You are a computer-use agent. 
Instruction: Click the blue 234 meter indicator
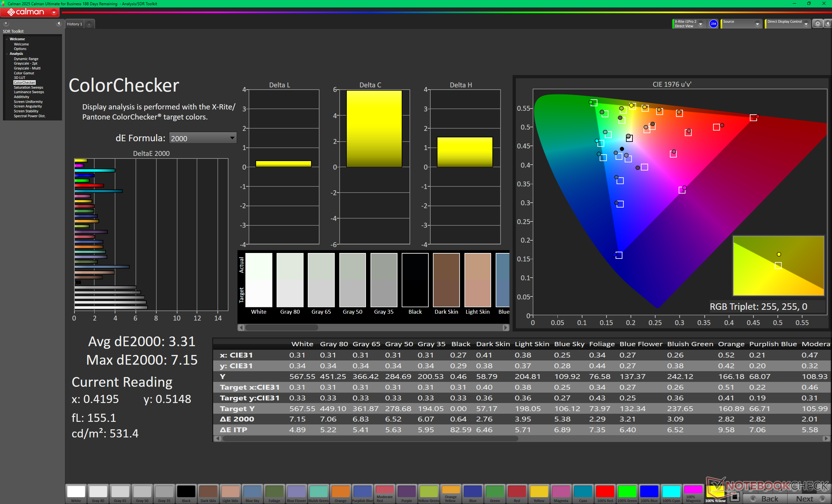coord(713,24)
